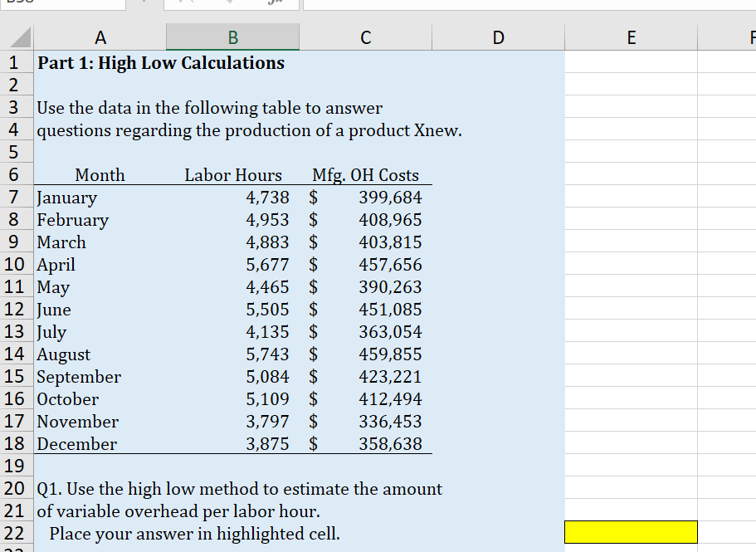The width and height of the screenshot is (756, 552).
Task: Click row header 7 to select January's row
Action: [x=15, y=198]
